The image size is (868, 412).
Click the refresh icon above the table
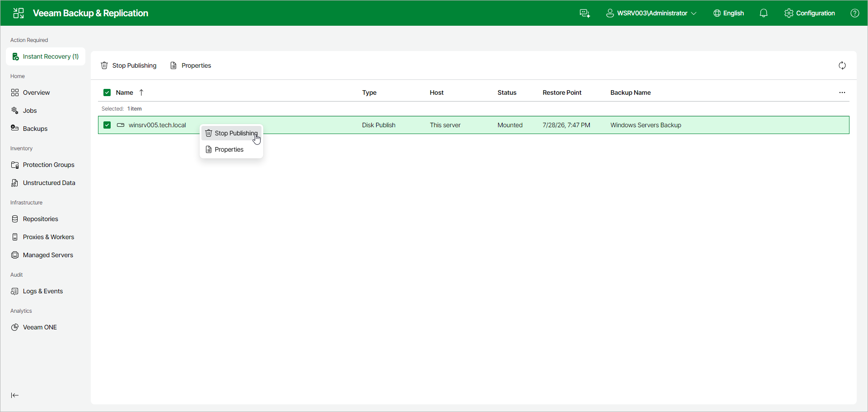pyautogui.click(x=842, y=65)
